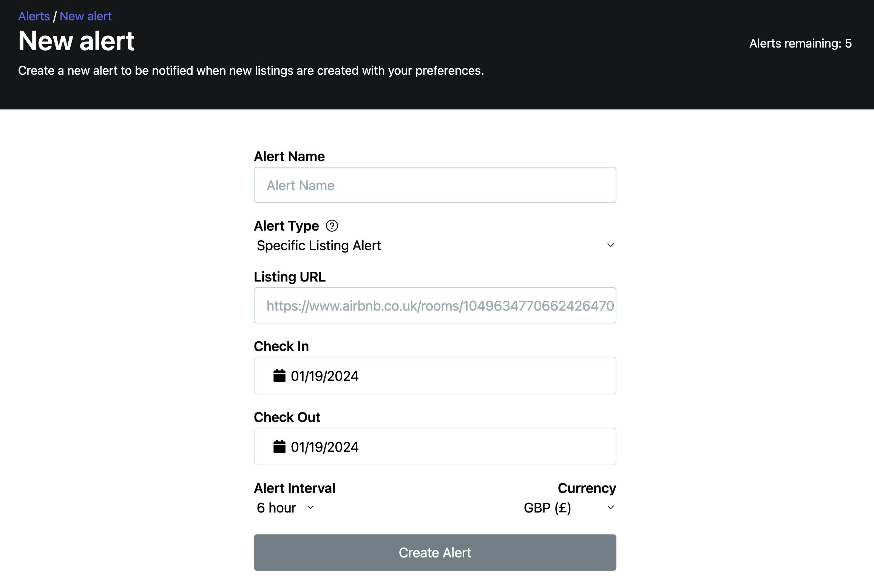
Task: Open the 6 hour interval selector
Action: tap(286, 508)
